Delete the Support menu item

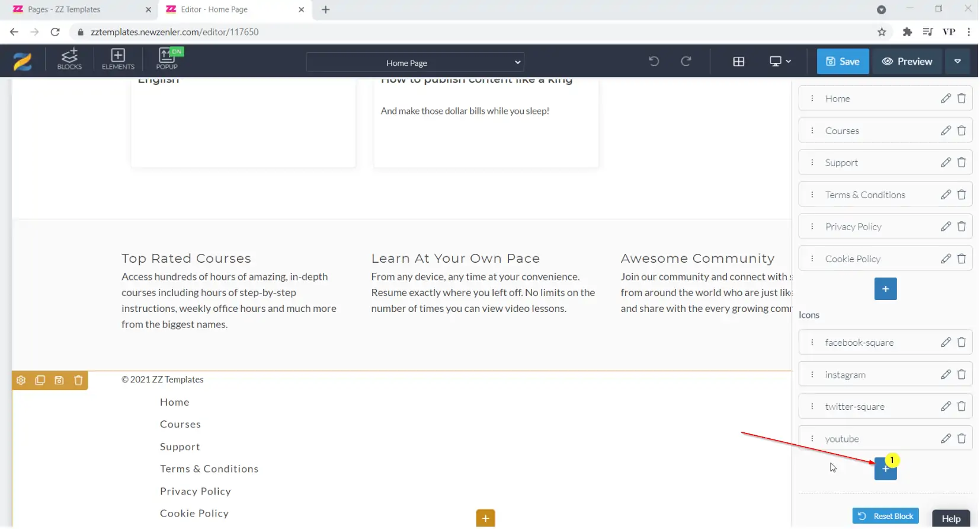(961, 162)
